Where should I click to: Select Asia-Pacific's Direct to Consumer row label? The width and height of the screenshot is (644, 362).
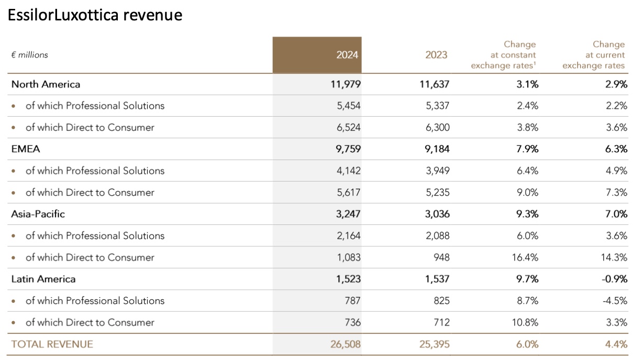(x=90, y=257)
